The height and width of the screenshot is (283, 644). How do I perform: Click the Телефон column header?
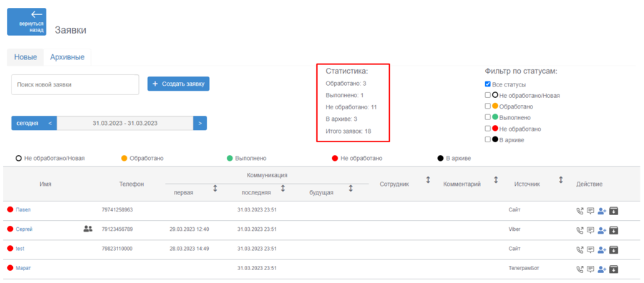click(x=132, y=184)
